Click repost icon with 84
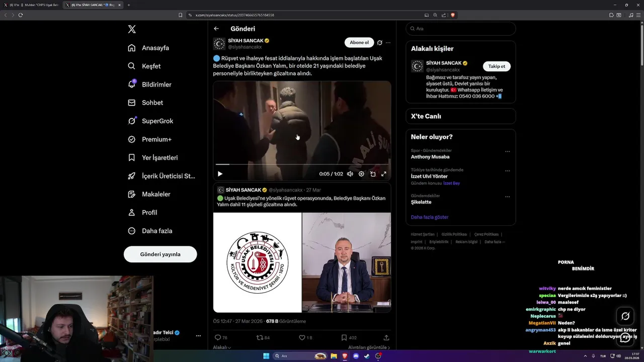The height and width of the screenshot is (362, 644). tap(260, 338)
